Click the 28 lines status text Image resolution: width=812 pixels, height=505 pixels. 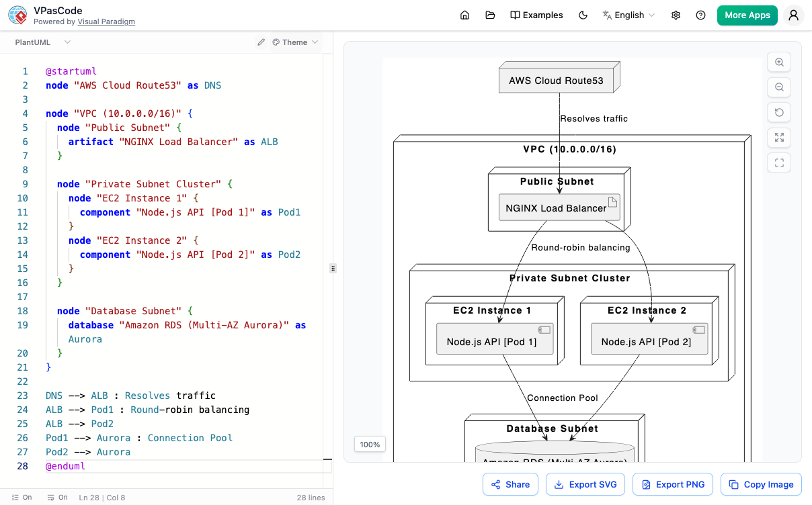click(311, 498)
